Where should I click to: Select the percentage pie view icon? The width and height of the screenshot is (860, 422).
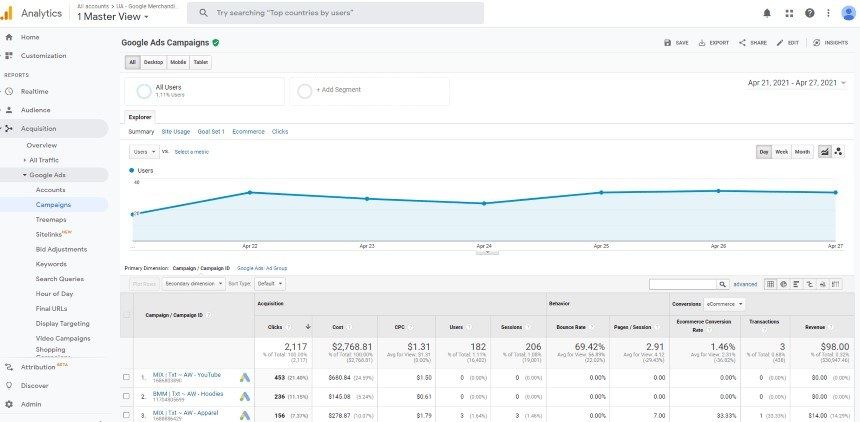(x=783, y=284)
